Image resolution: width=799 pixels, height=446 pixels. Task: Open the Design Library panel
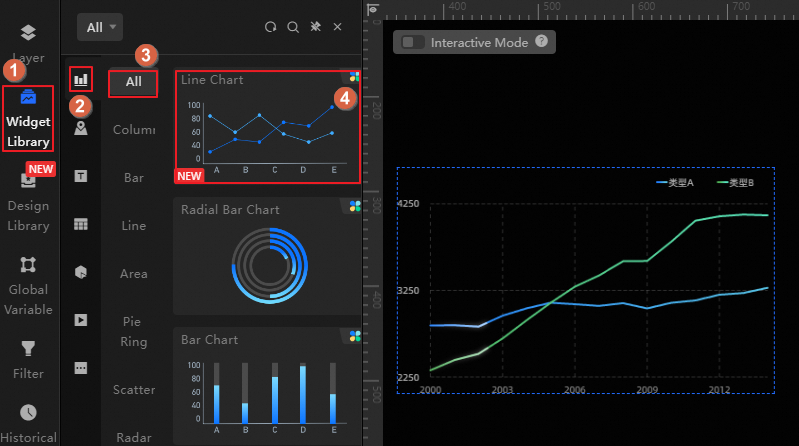pos(28,203)
